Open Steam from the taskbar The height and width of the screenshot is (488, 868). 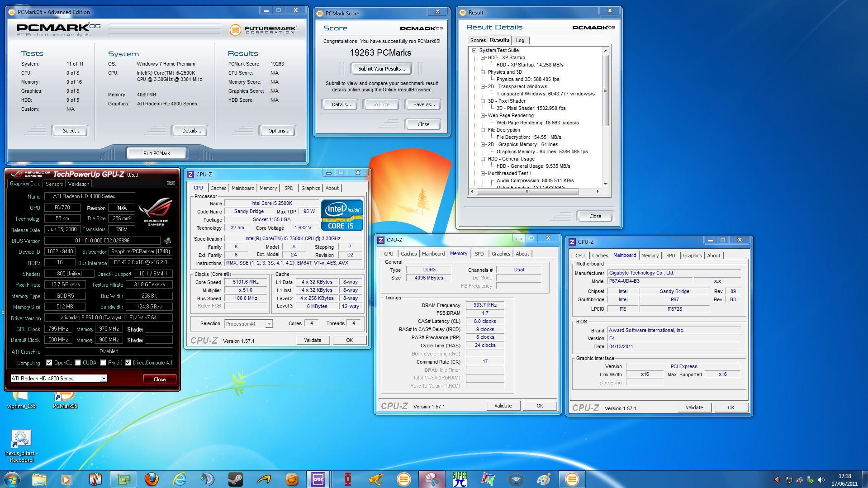(236, 479)
